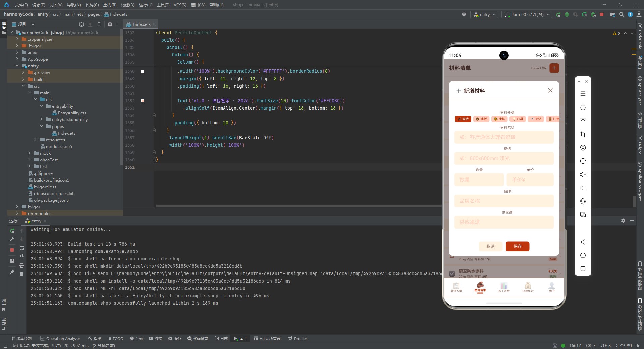This screenshot has height=349, width=644.
Task: Click the emulator volume down icon
Action: (x=583, y=188)
